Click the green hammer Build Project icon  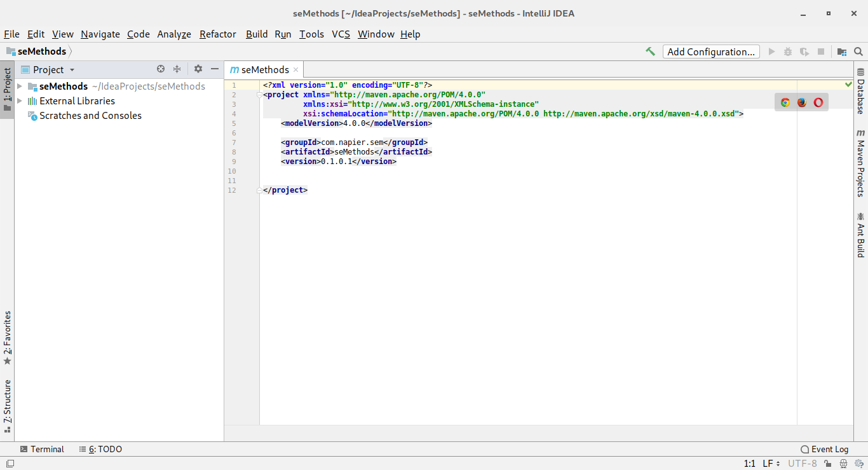[x=650, y=52]
